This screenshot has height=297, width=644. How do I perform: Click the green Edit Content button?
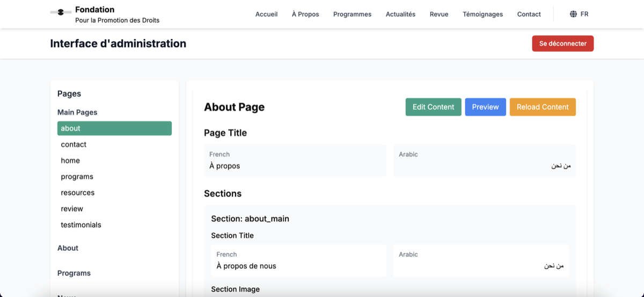(433, 107)
